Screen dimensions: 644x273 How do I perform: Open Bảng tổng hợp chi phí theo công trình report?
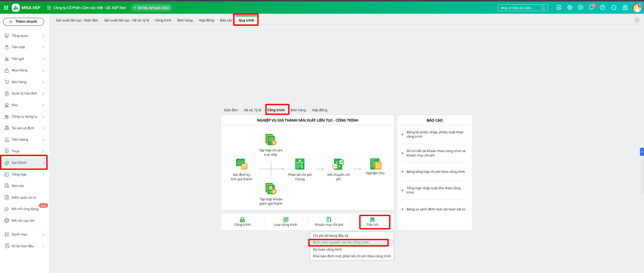tap(436, 172)
